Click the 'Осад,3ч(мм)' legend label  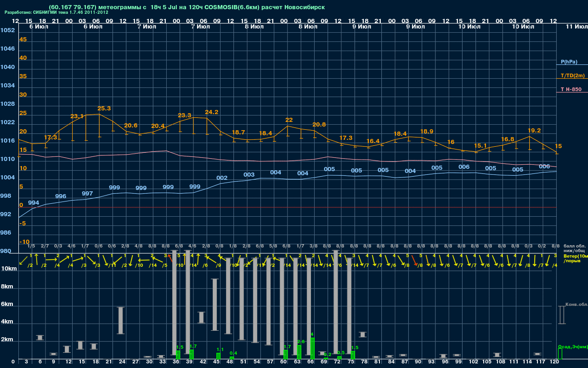(x=572, y=346)
